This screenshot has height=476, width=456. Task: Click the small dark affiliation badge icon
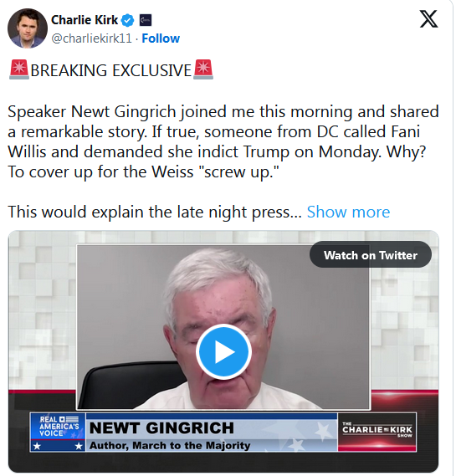(146, 20)
